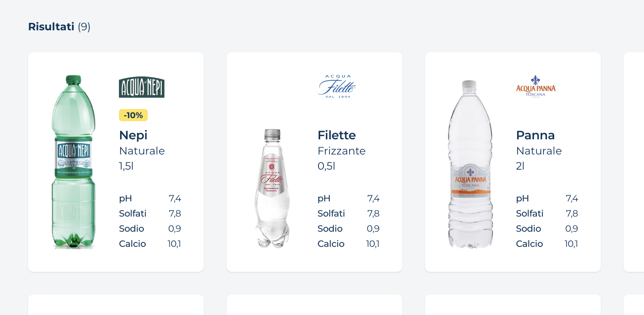Click the 0,5l size on Filette card

(x=326, y=166)
